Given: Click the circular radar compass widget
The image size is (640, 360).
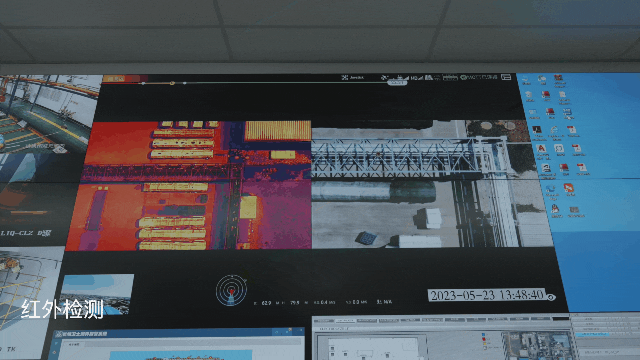Looking at the screenshot, I should point(231,290).
